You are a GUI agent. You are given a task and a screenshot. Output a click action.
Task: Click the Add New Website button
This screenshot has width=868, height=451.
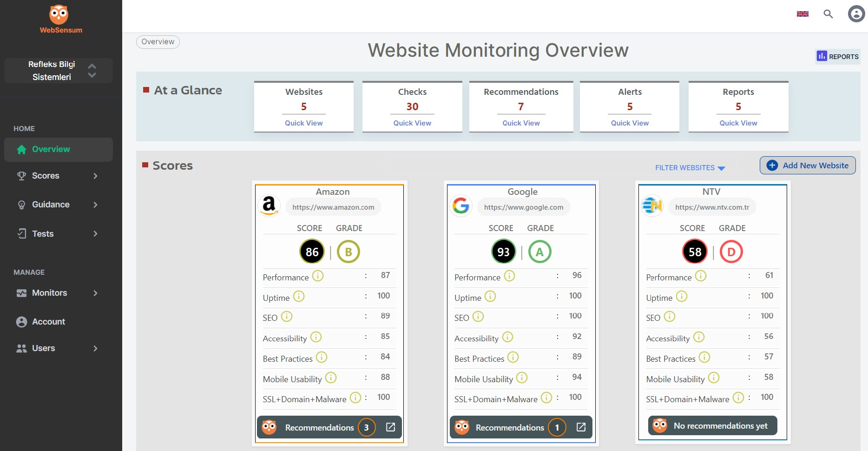(x=807, y=165)
